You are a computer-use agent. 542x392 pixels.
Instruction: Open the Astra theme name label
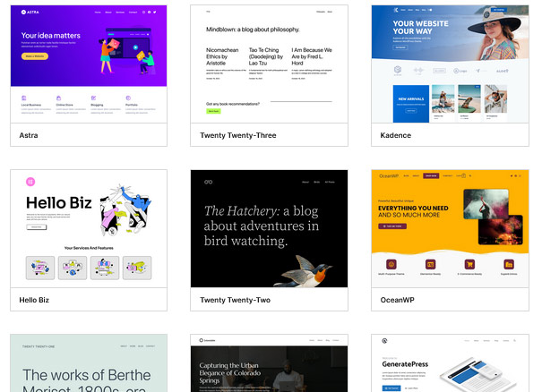click(29, 134)
